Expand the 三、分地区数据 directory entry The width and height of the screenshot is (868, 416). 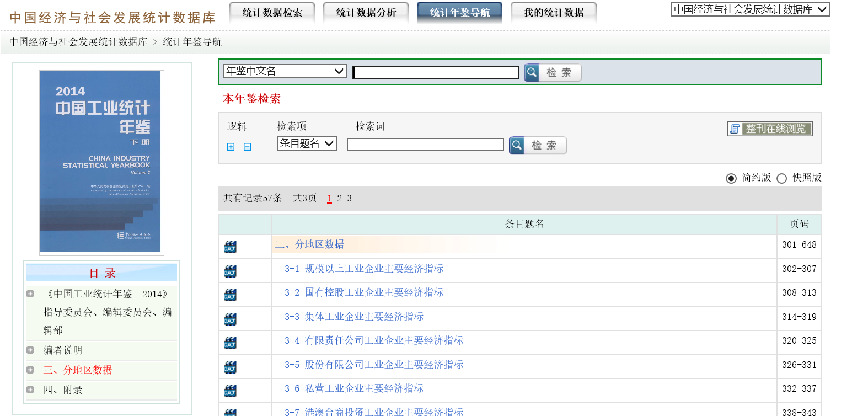pos(30,370)
